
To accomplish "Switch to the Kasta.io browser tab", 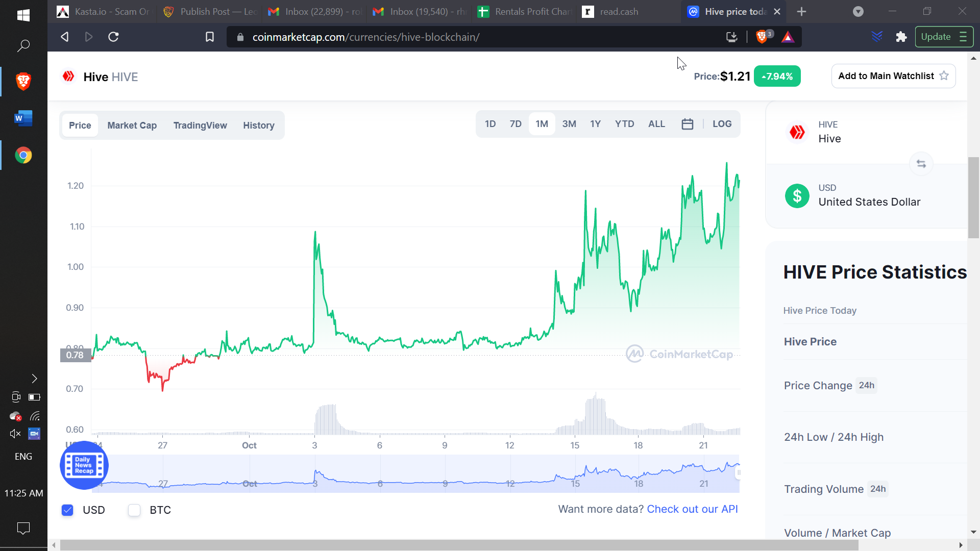I will (104, 11).
